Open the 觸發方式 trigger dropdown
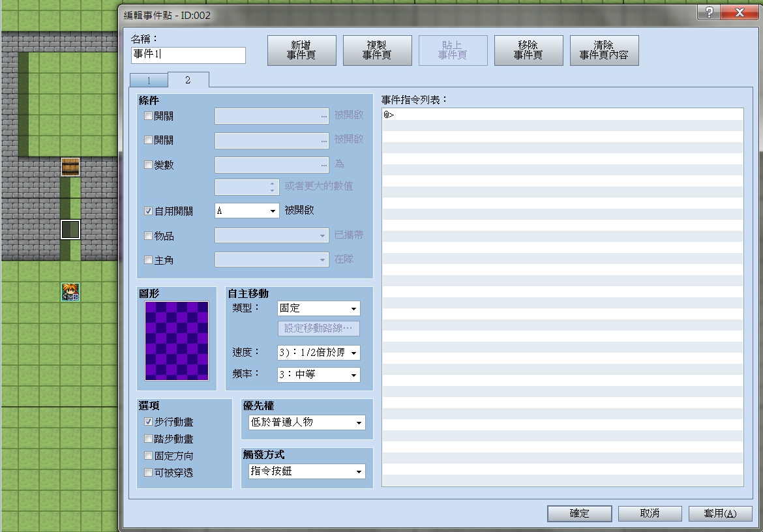This screenshot has height=532, width=763. coord(307,471)
